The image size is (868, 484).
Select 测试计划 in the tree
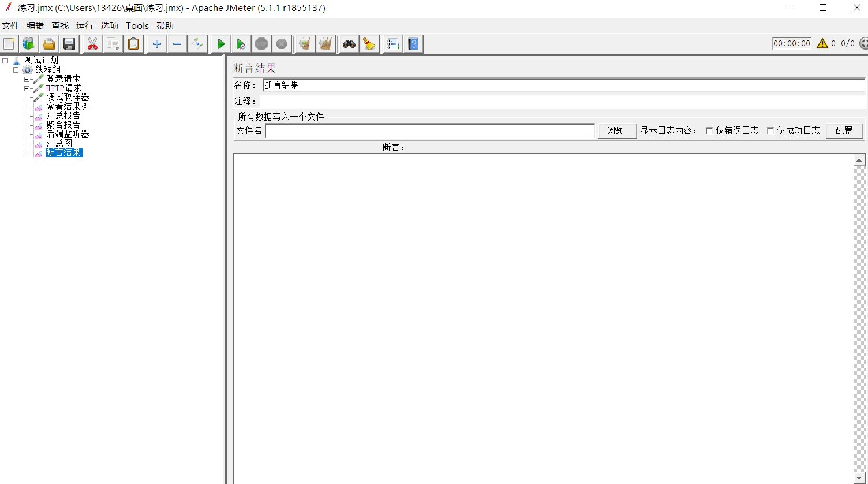[x=41, y=60]
